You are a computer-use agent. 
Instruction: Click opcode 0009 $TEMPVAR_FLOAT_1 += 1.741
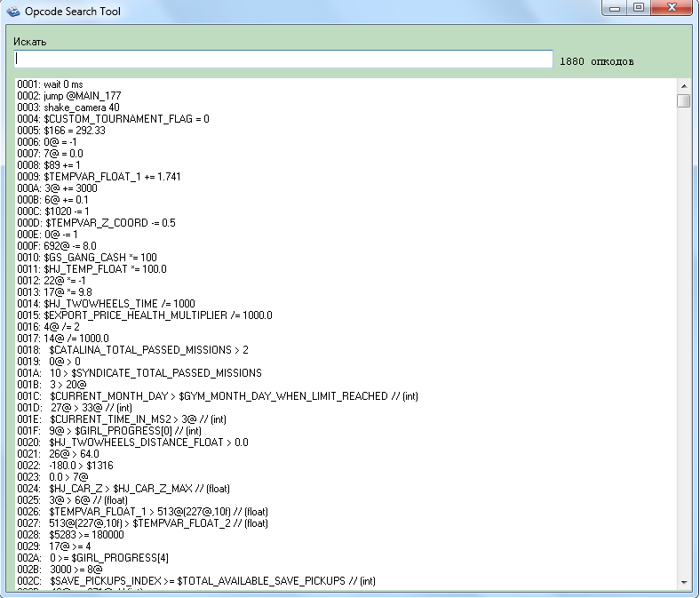point(99,177)
